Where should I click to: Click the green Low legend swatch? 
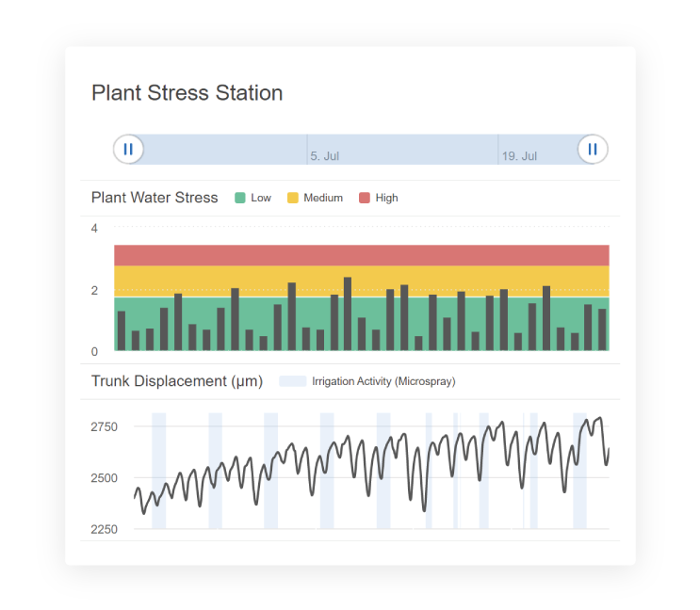click(240, 198)
